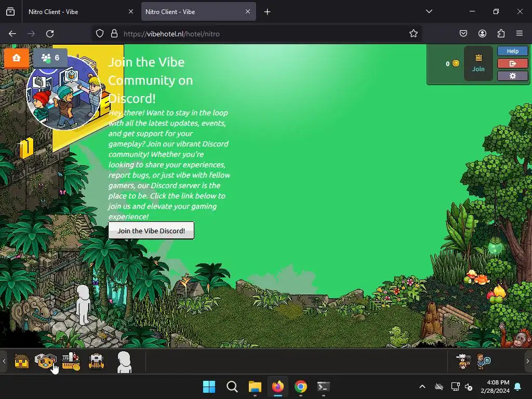Open the Terminal taskbar icon

coord(323,387)
